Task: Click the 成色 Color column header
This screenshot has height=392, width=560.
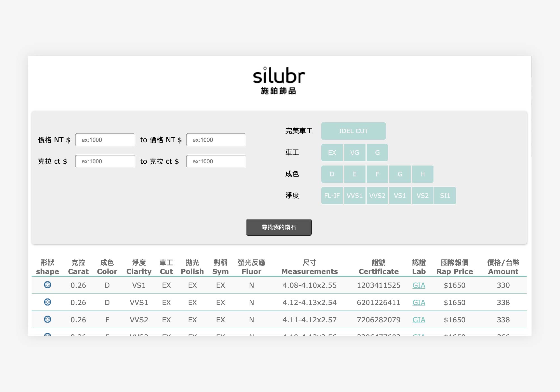Action: click(x=107, y=267)
